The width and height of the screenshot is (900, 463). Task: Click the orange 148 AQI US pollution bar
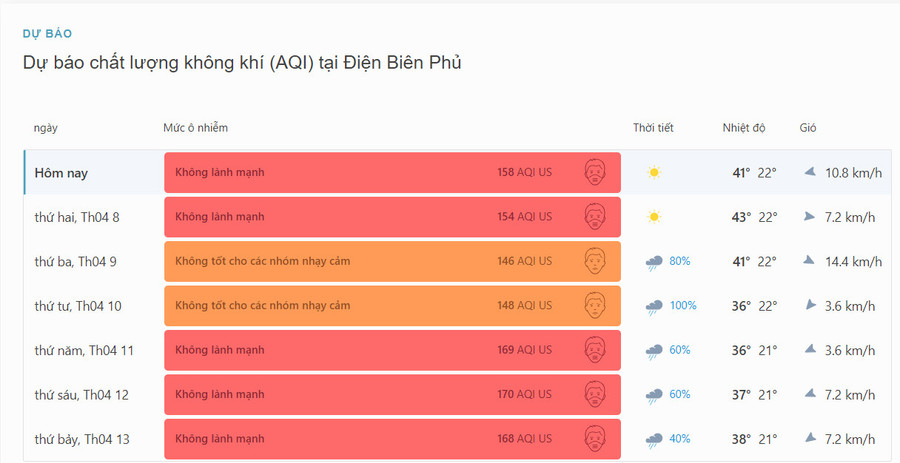click(x=392, y=306)
